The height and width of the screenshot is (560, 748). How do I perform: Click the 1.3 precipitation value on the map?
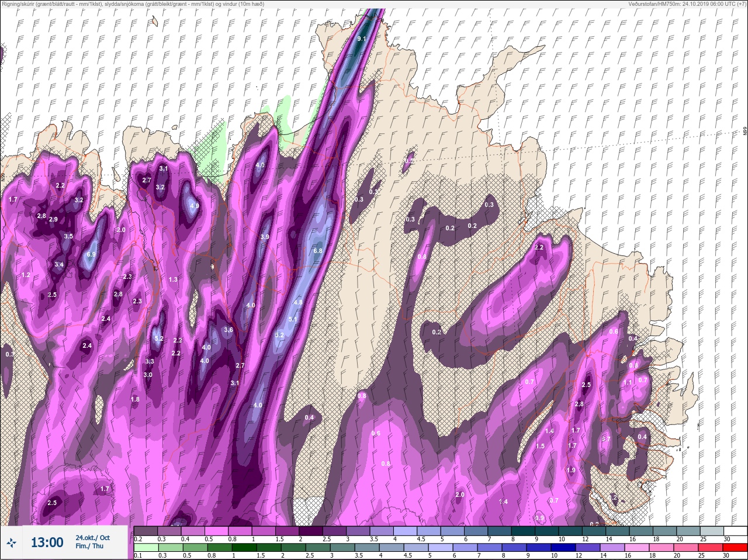coord(173,279)
